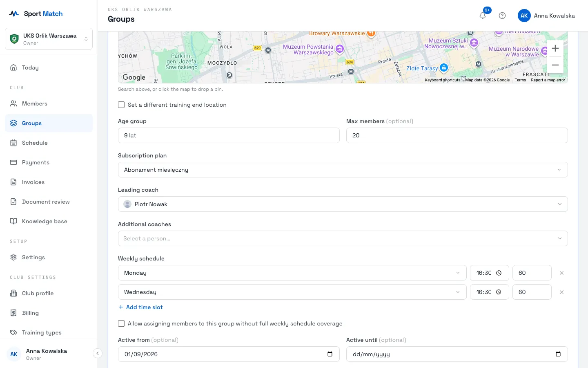
Task: Click Keyboard shortcuts on the map
Action: [x=442, y=80]
